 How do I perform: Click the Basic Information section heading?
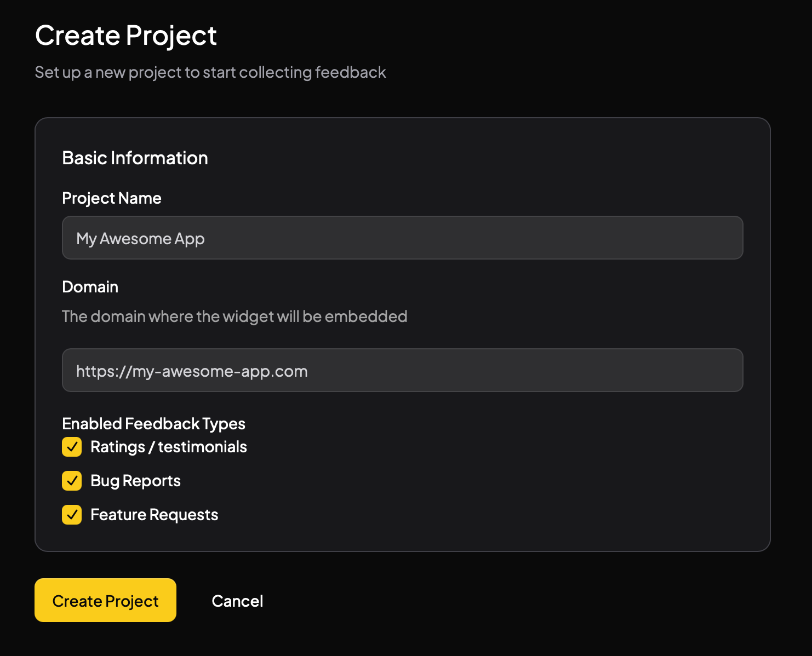point(135,158)
